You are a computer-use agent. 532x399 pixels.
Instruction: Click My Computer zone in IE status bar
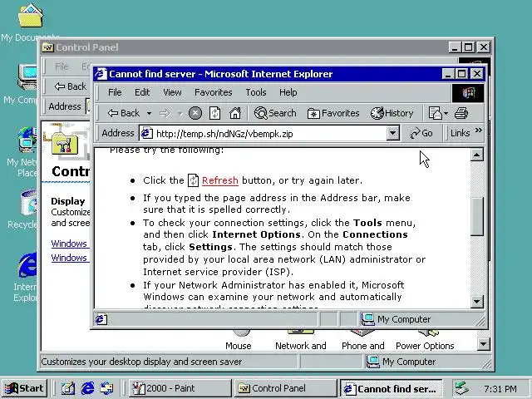click(396, 319)
